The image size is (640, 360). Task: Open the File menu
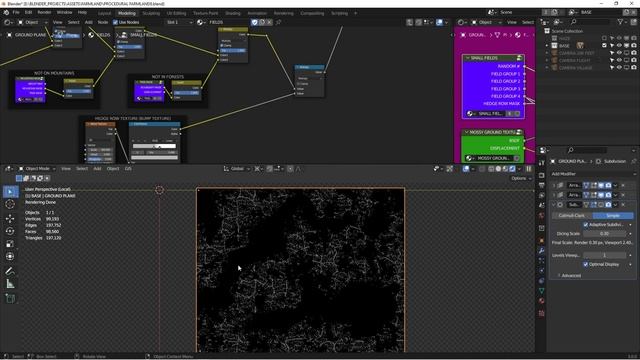tap(16, 13)
